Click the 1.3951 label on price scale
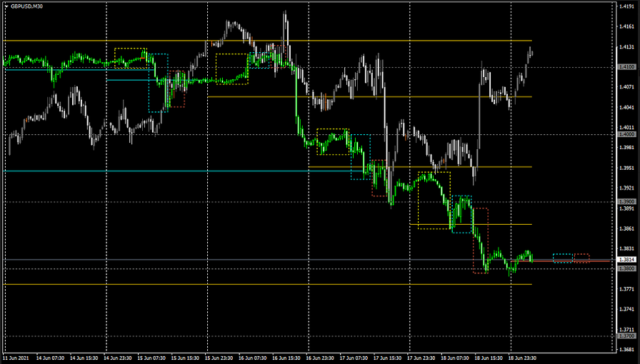The width and height of the screenshot is (640, 364). (x=627, y=168)
